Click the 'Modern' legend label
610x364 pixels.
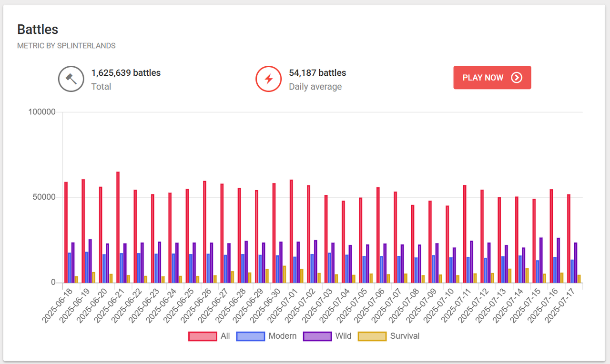point(283,336)
